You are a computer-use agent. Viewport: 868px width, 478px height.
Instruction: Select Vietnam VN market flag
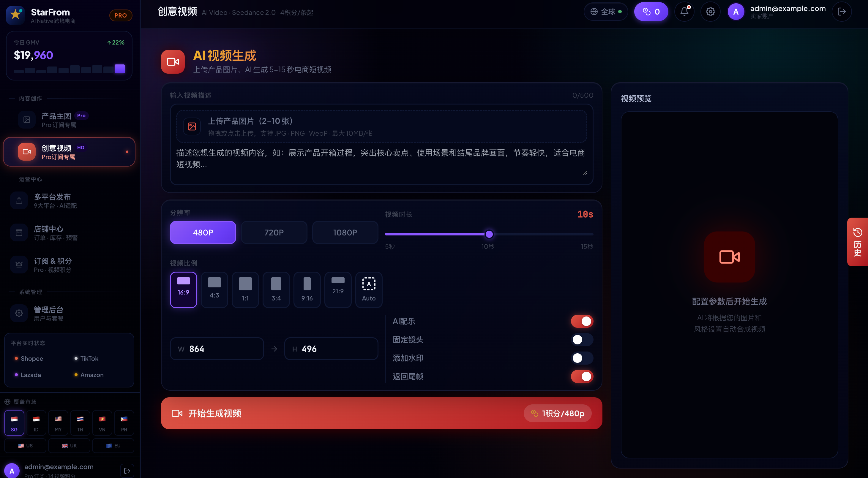pos(102,423)
